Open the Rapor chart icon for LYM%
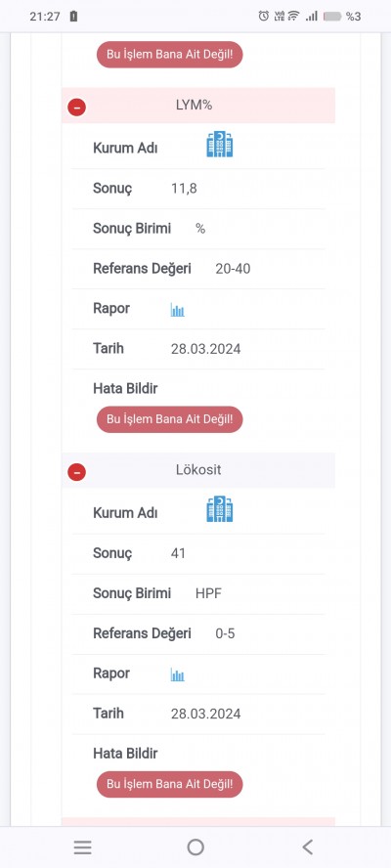The width and height of the screenshot is (391, 868). click(x=177, y=310)
